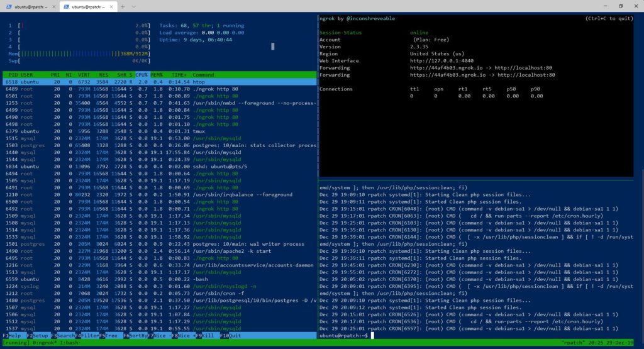Close the active ubuntu@rpatch tab
Screen dimensions: 644x349
tap(111, 6)
